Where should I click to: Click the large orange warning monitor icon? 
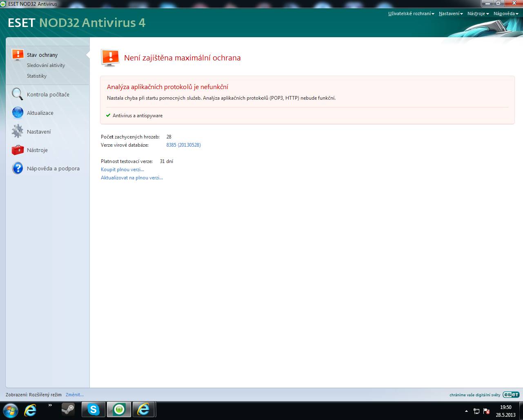tap(110, 58)
